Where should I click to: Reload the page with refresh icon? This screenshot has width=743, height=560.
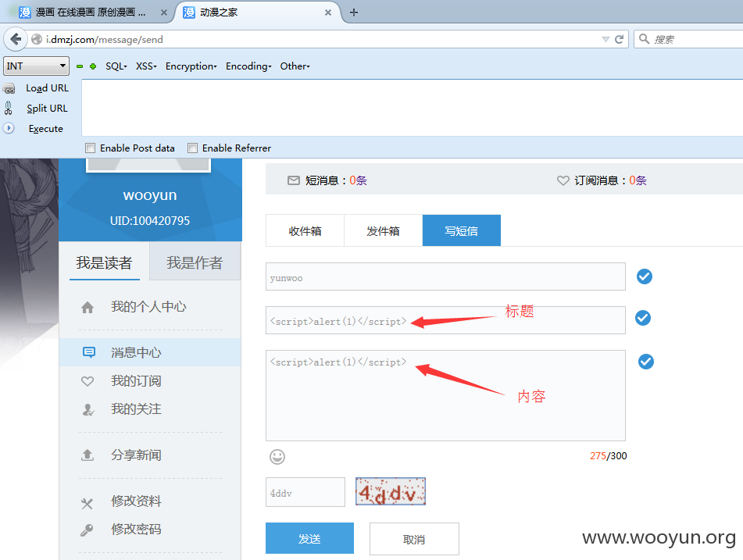[619, 39]
